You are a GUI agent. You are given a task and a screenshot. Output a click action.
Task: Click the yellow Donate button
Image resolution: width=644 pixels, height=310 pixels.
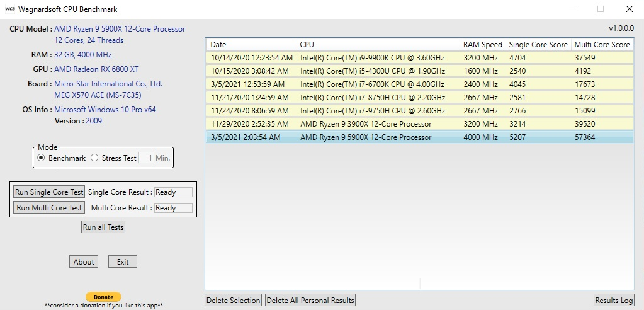[x=103, y=297]
